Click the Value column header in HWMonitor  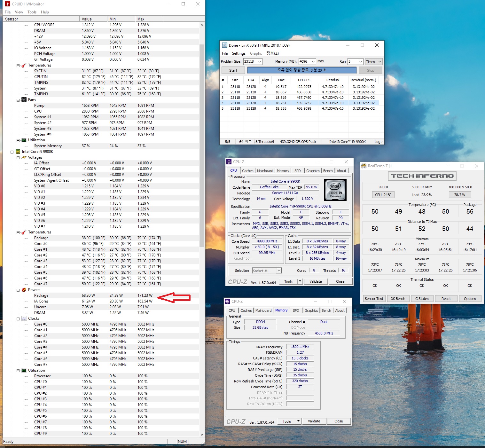click(x=93, y=19)
